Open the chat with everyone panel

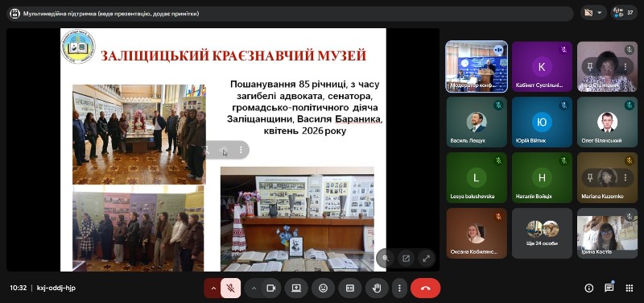click(609, 288)
